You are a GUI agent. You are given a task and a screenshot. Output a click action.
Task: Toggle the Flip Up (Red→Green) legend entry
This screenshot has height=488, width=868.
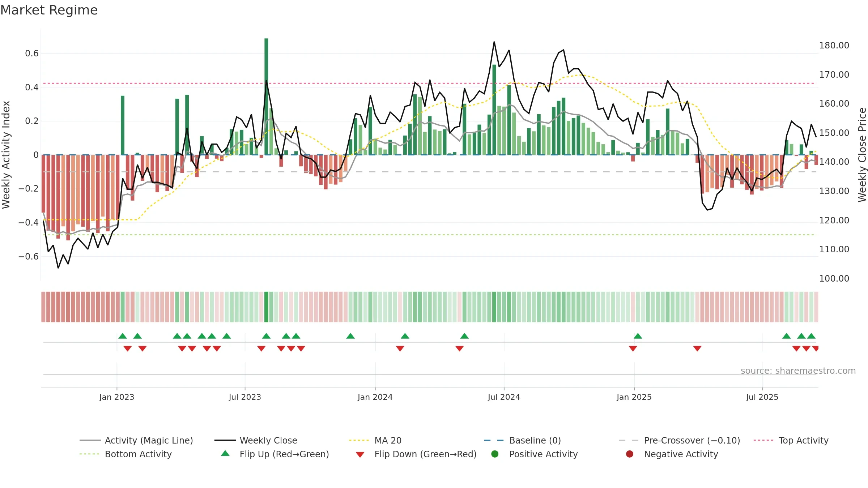pyautogui.click(x=275, y=454)
